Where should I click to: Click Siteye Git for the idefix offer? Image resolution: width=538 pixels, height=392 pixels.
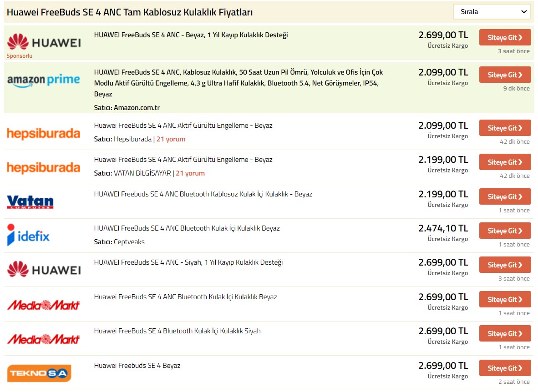pos(505,231)
